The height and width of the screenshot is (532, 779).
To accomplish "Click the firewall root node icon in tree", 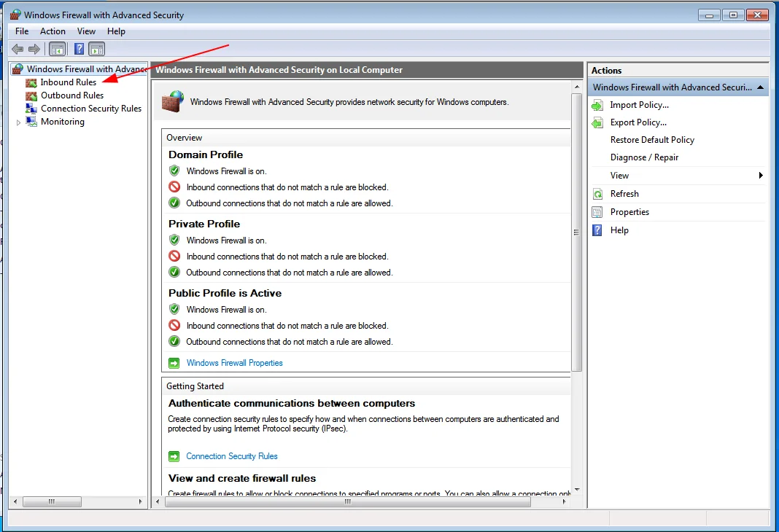I will pyautogui.click(x=18, y=69).
